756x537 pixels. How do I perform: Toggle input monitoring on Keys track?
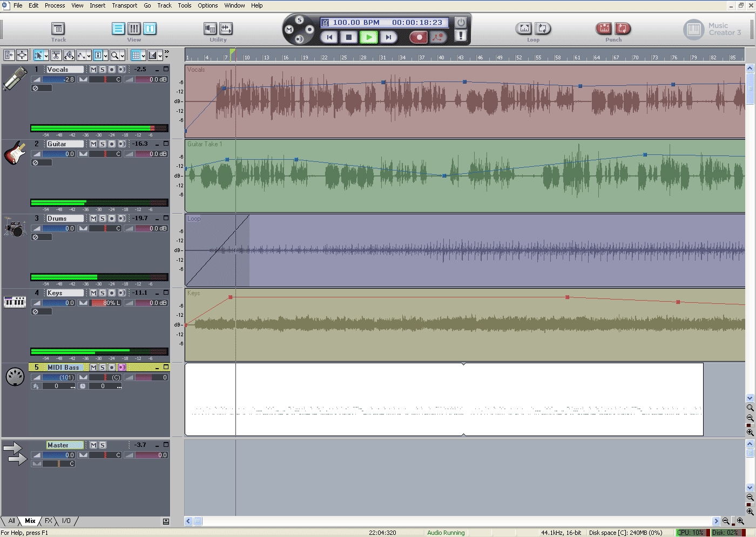point(122,293)
